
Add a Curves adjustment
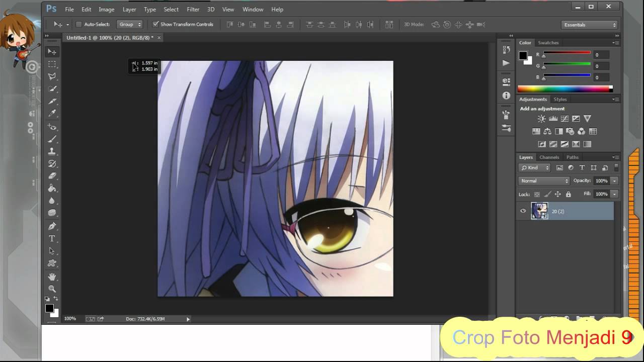565,119
